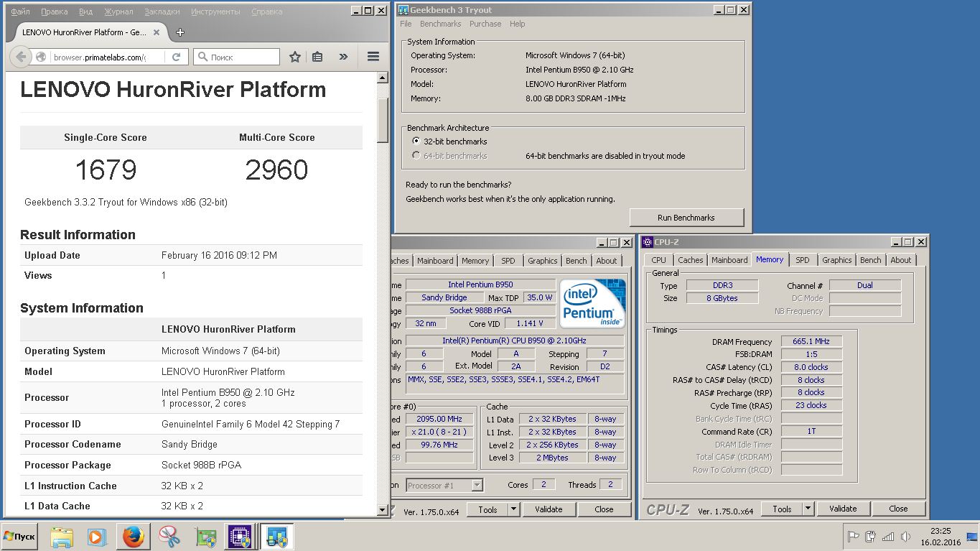Open About tab in right CPU-Z

coord(901,260)
